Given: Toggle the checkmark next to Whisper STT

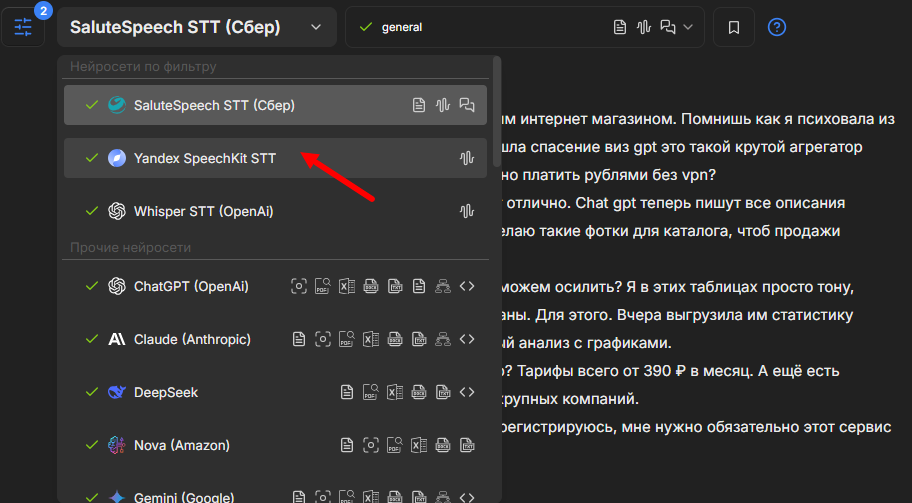Looking at the screenshot, I should click(92, 211).
